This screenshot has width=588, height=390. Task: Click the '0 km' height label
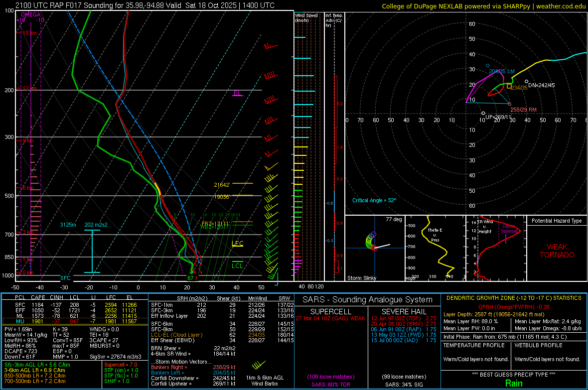28,272
